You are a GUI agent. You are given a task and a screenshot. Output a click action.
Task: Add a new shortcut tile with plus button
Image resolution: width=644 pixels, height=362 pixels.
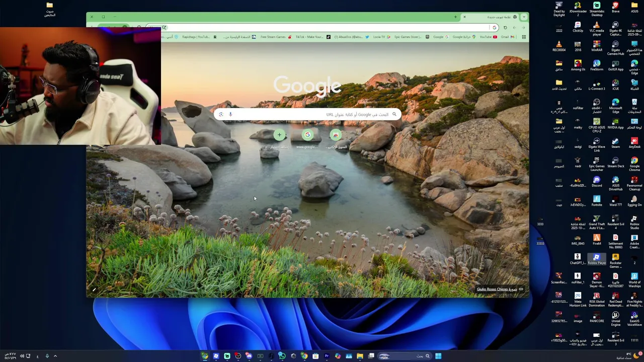pos(279,135)
